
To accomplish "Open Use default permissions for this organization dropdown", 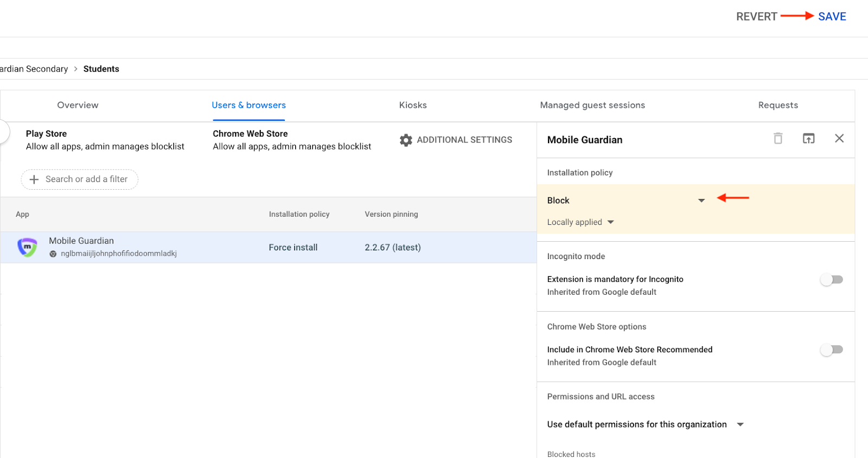I will point(646,424).
